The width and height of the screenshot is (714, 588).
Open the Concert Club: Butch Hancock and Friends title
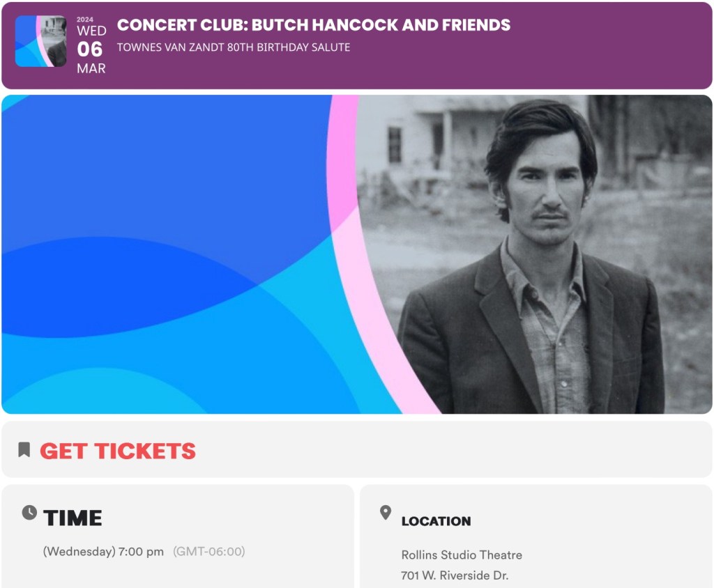314,25
